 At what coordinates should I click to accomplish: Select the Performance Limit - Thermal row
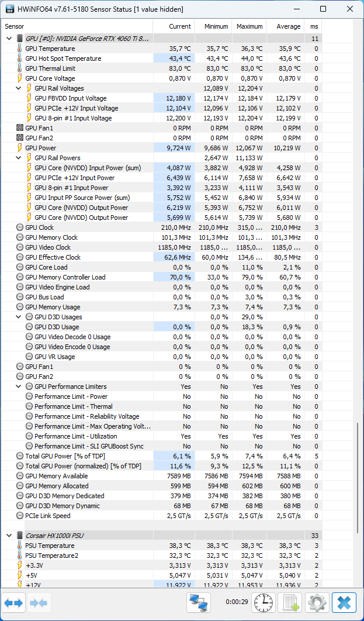click(161, 406)
